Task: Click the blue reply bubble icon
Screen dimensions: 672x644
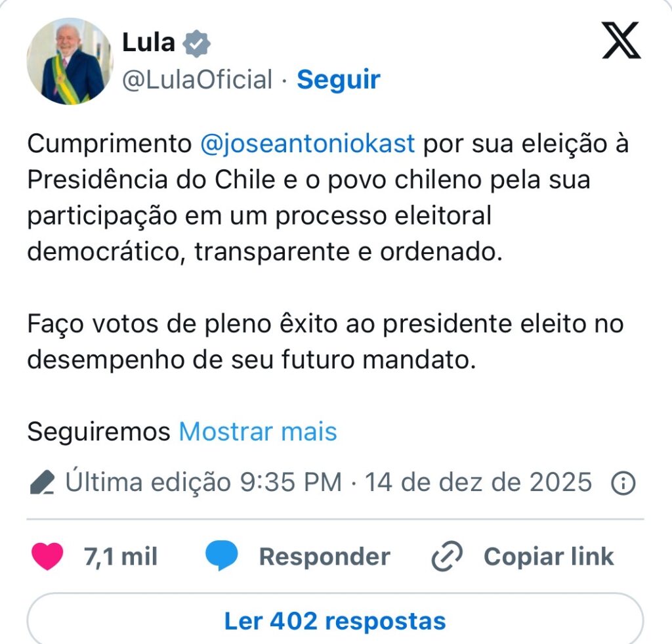Action: (x=221, y=557)
